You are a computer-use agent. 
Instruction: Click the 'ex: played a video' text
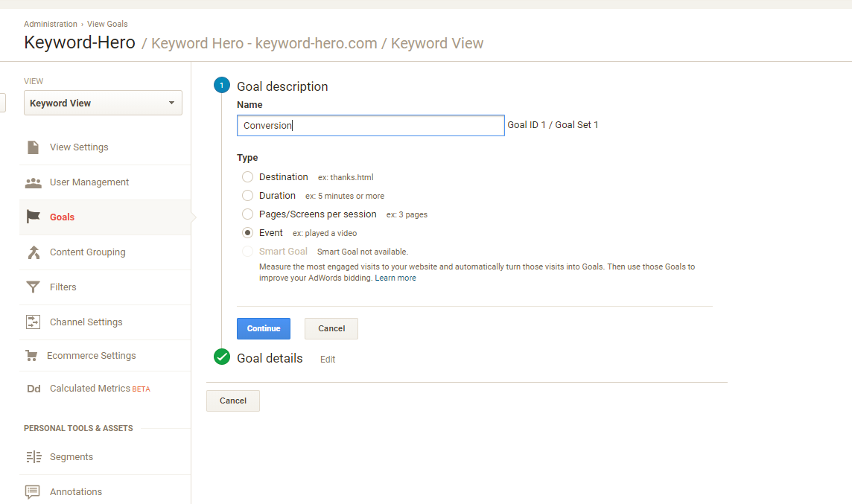click(x=325, y=233)
